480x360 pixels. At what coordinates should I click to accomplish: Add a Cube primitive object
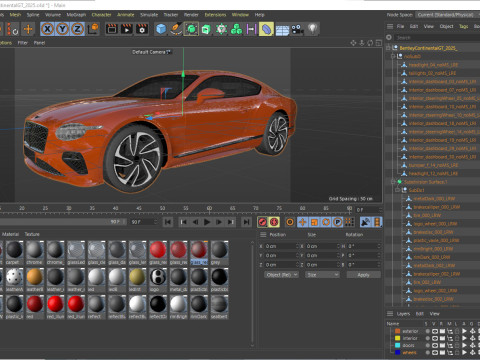[x=161, y=29]
